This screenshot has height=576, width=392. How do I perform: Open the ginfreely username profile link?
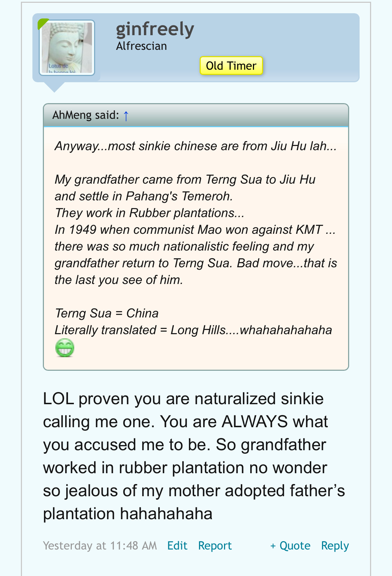(155, 29)
